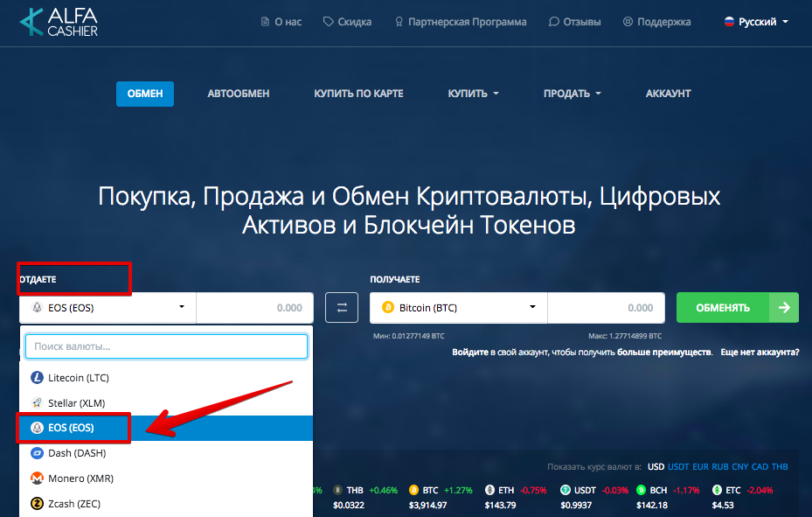Click the ETH ticker coin icon
This screenshot has width=812, height=517.
point(489,490)
